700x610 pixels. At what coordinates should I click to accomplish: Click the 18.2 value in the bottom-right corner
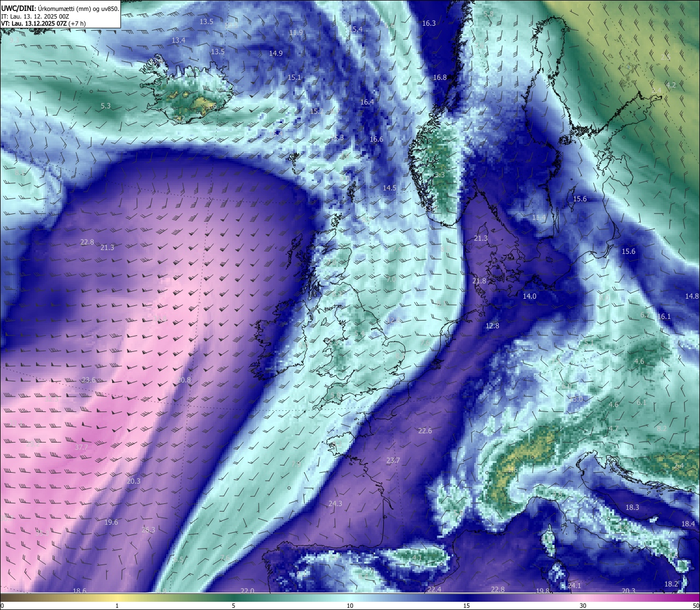click(x=671, y=584)
